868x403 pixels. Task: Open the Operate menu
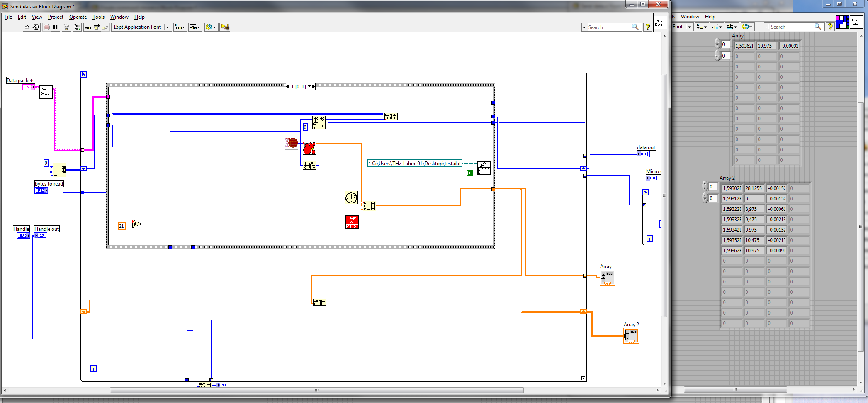tap(78, 17)
